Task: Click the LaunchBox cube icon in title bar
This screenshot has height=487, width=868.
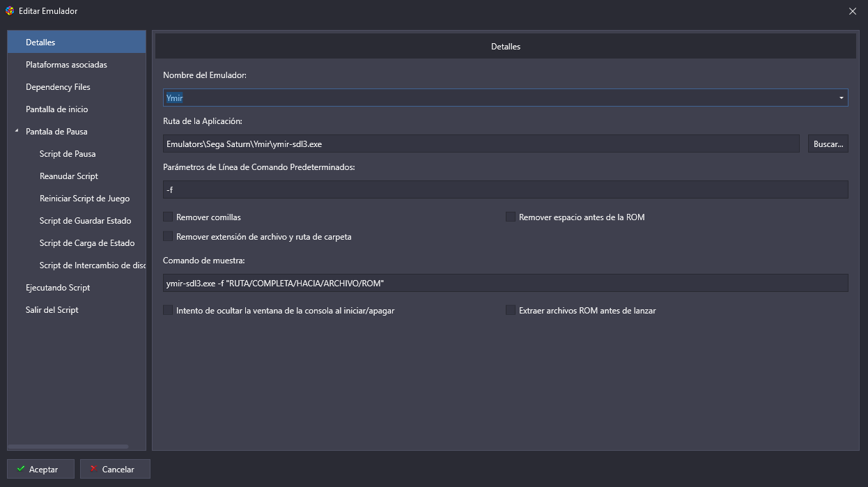Action: pyautogui.click(x=10, y=11)
